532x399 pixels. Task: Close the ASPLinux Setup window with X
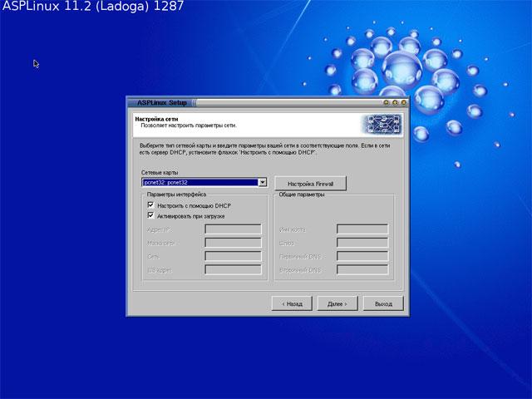point(404,102)
